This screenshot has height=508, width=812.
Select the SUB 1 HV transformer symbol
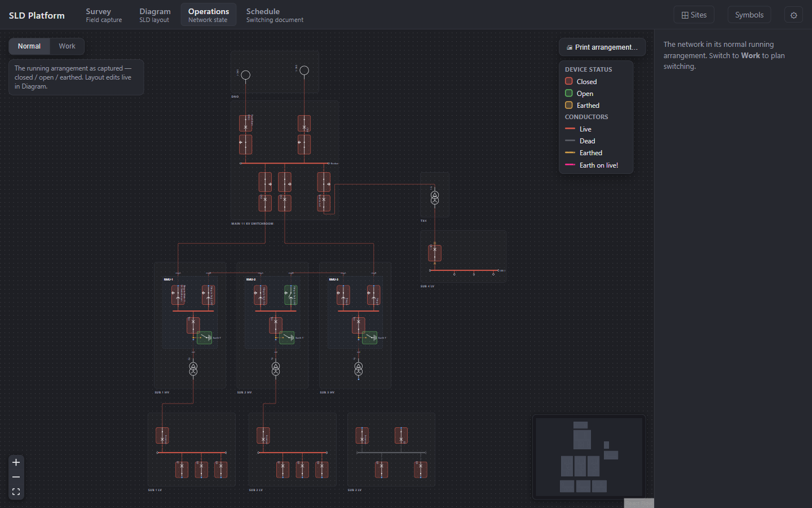[x=193, y=369]
